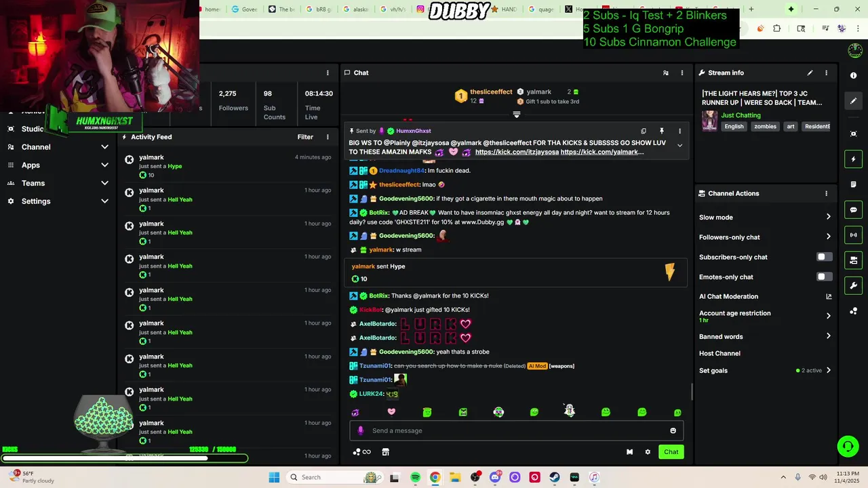Open kick.com/yalmark link in pinned message

602,152
